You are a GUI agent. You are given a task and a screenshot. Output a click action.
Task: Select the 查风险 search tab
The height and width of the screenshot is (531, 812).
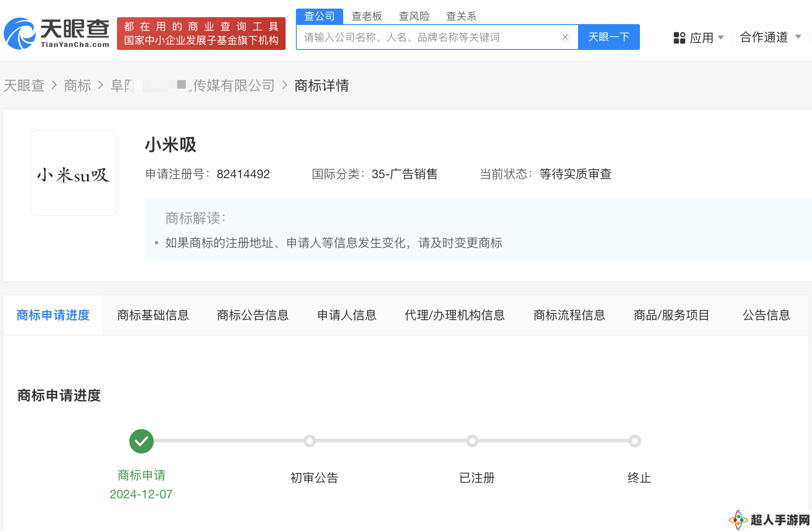coord(414,16)
